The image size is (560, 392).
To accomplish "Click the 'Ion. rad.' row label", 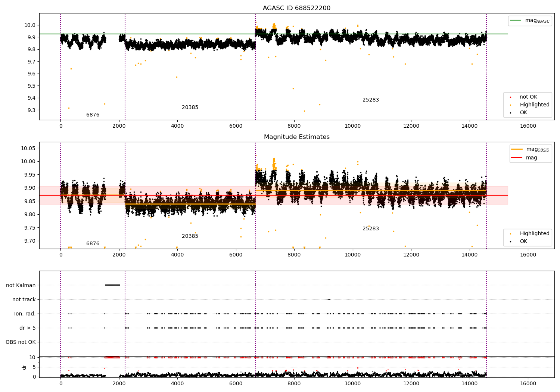I will pyautogui.click(x=25, y=314).
